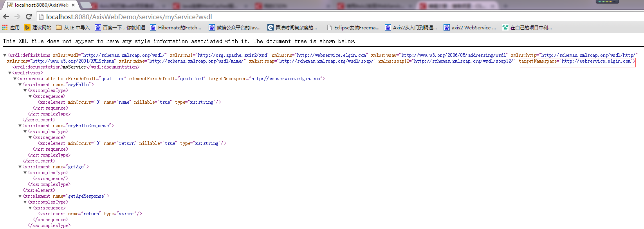Open the 在自己的项目中利 bookmark
Screen dimensions: 644x229
(527, 27)
